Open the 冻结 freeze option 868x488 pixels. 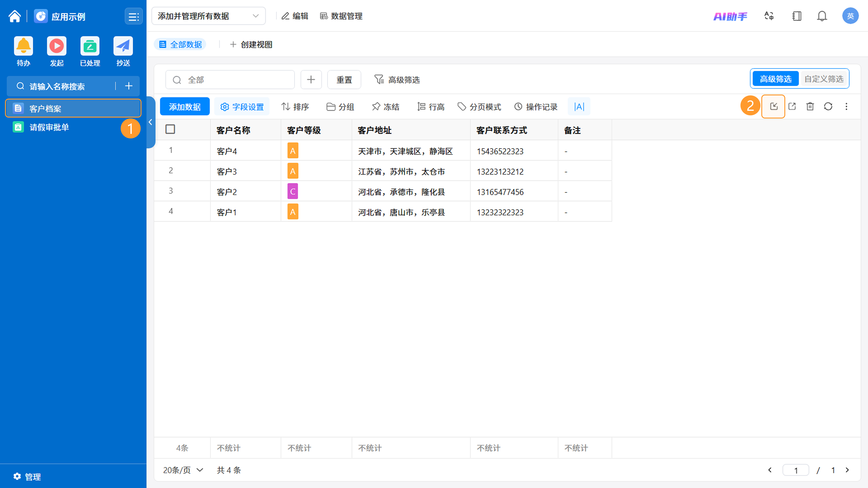[x=385, y=107]
